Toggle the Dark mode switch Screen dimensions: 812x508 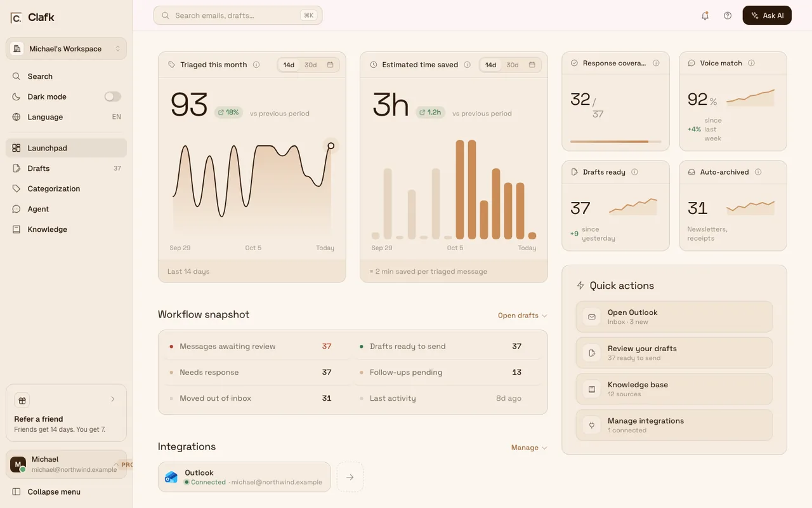(112, 97)
